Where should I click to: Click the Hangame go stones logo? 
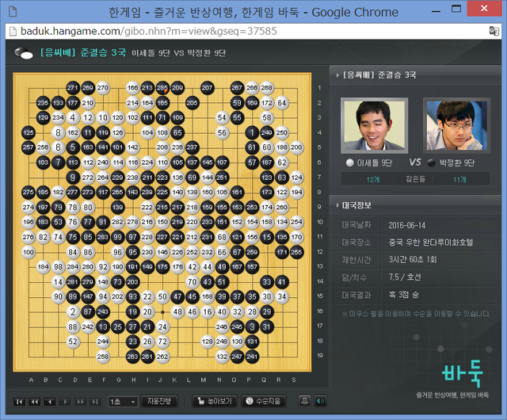pyautogui.click(x=24, y=53)
